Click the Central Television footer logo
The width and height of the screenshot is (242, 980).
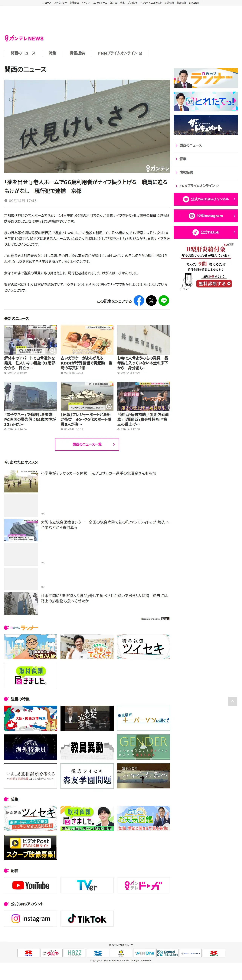[x=167, y=953]
